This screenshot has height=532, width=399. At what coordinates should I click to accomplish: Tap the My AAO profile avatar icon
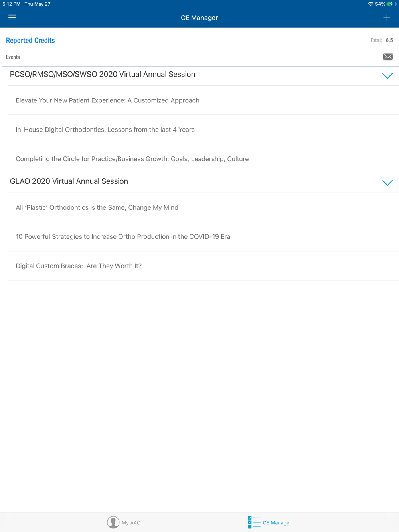coord(113,522)
